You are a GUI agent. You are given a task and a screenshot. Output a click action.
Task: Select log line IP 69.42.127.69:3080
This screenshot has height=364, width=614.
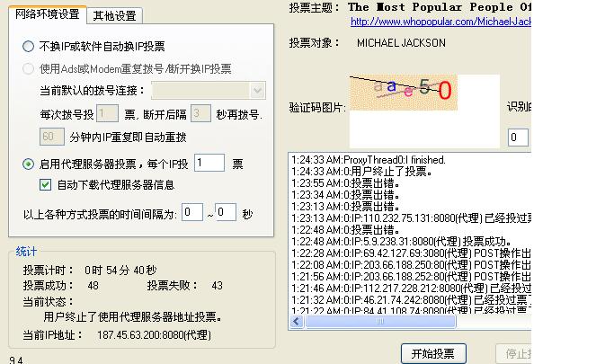click(x=411, y=253)
